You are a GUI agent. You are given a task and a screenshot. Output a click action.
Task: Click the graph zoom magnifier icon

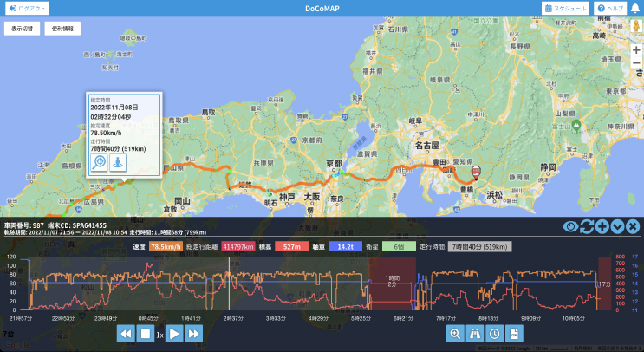(454, 334)
